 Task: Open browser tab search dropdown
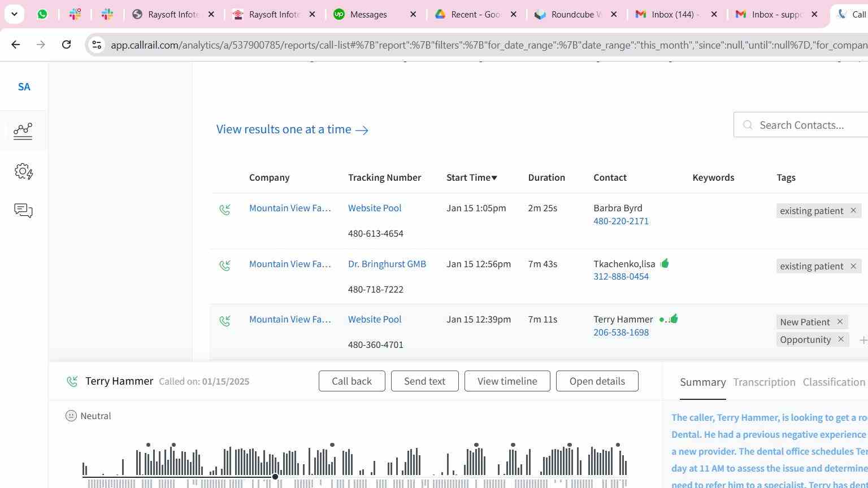(x=14, y=14)
